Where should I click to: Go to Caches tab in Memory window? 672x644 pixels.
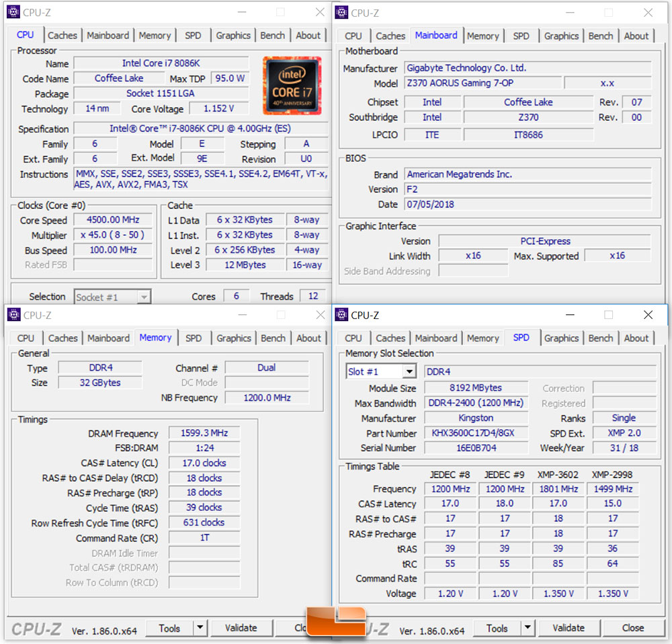(63, 338)
